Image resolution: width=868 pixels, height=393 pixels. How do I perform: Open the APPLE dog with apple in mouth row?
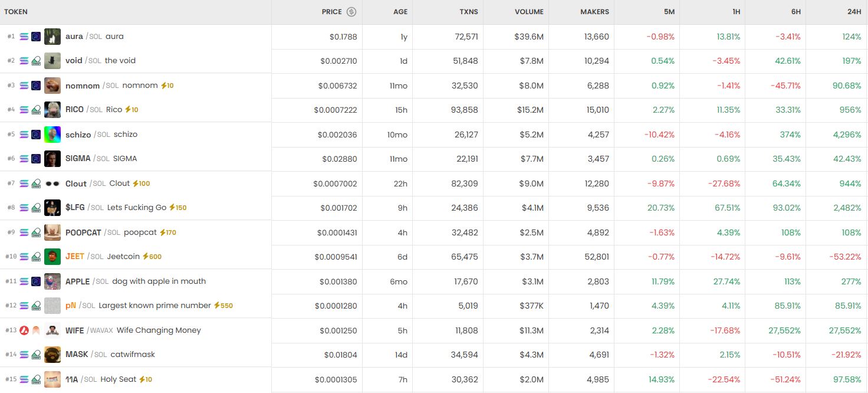[434, 281]
